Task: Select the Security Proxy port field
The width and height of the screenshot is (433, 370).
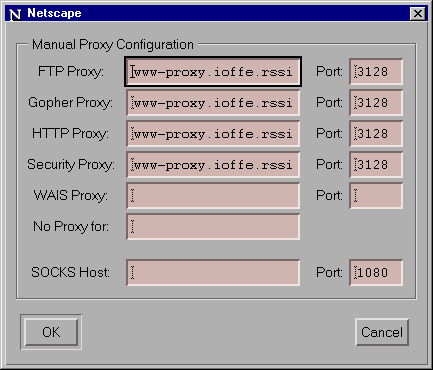Action: coord(376,165)
